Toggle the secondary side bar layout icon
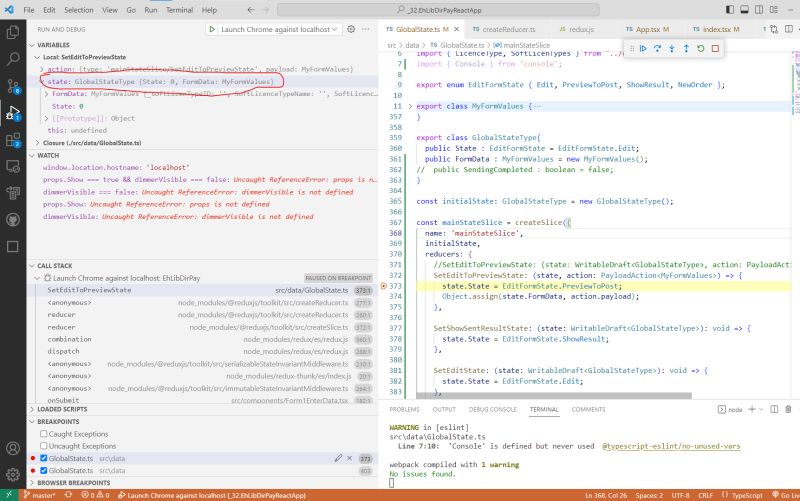 pyautogui.click(x=759, y=10)
